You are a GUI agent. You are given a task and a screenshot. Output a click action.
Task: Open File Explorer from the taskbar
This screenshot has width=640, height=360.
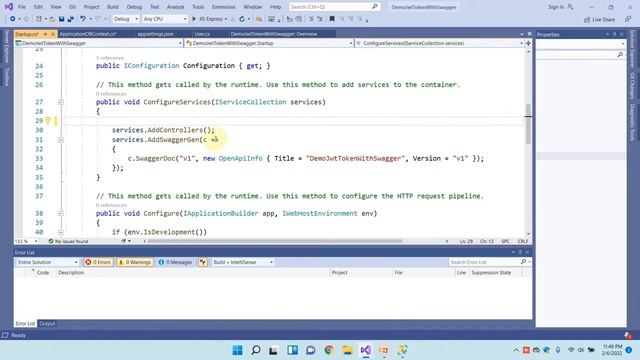(347, 350)
